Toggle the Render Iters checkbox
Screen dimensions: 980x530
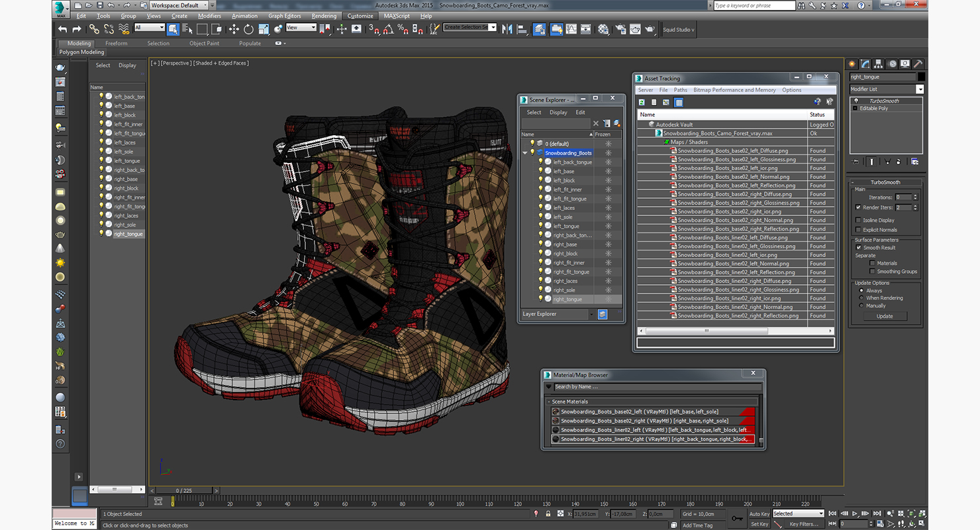859,207
